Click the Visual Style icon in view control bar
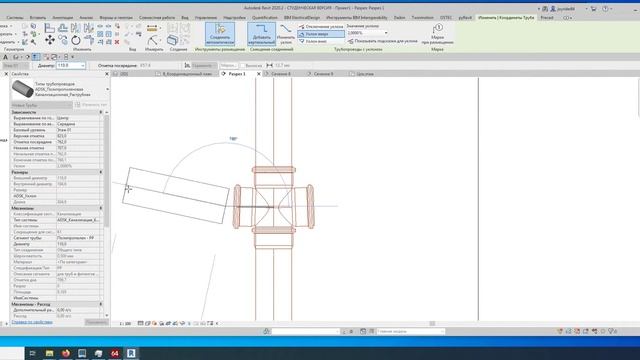Screen dimensions: 640x360 pyautogui.click(x=148, y=323)
